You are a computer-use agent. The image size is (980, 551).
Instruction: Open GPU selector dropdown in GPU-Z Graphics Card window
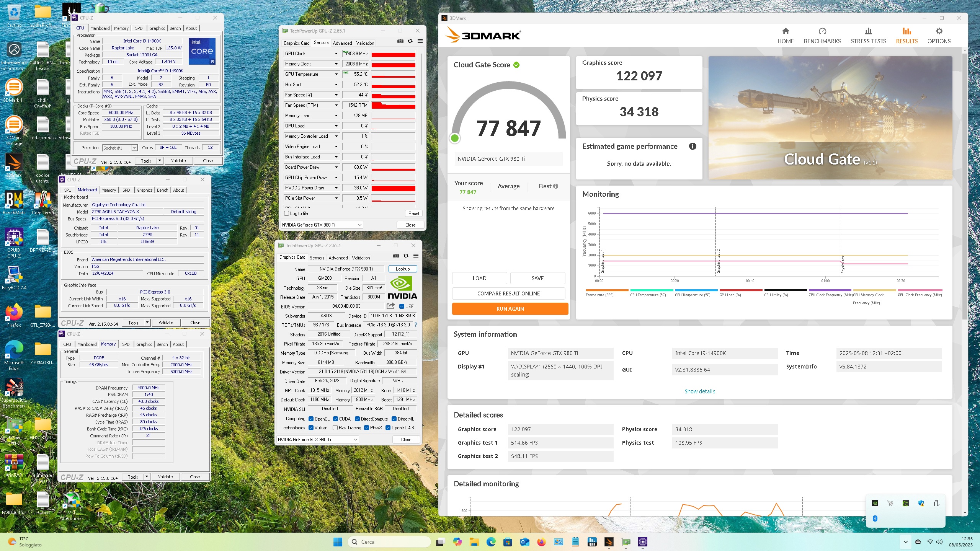(x=317, y=440)
